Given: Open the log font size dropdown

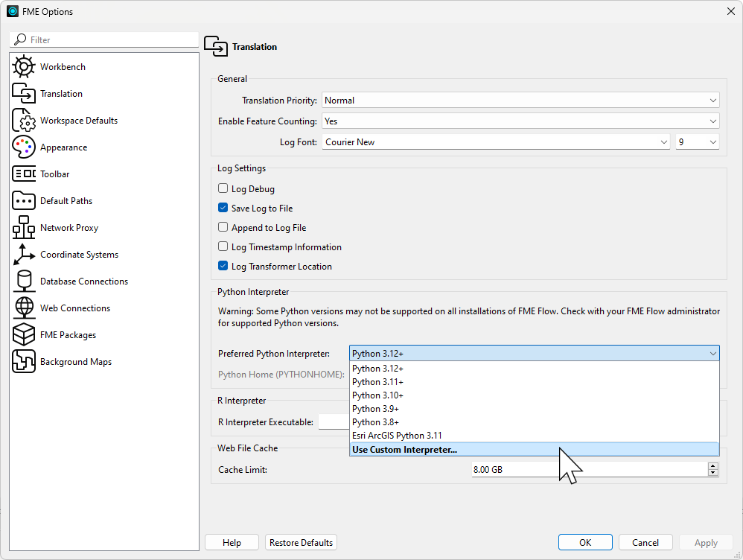Looking at the screenshot, I should [698, 142].
